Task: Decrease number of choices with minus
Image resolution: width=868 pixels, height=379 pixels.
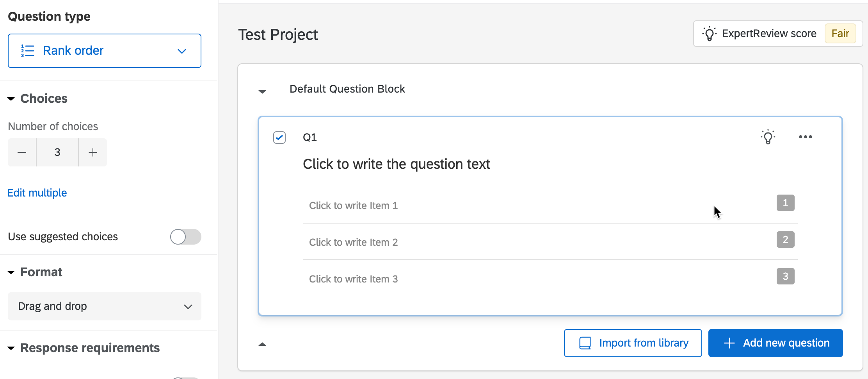Action: [22, 152]
